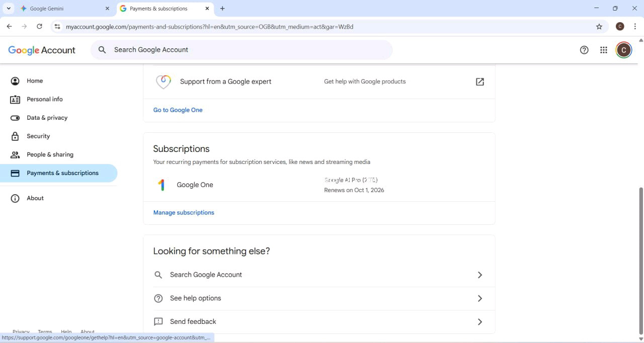Click the help question mark icon
Image resolution: width=644 pixels, height=343 pixels.
coord(584,50)
